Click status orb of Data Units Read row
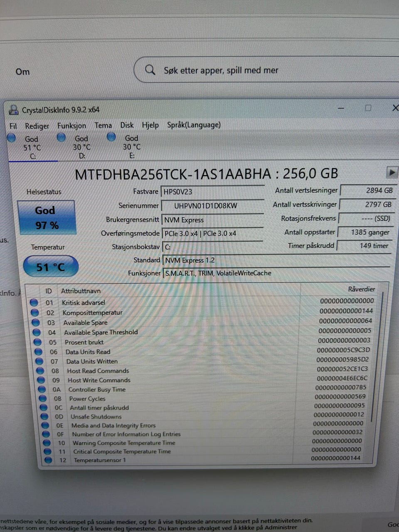 click(39, 352)
